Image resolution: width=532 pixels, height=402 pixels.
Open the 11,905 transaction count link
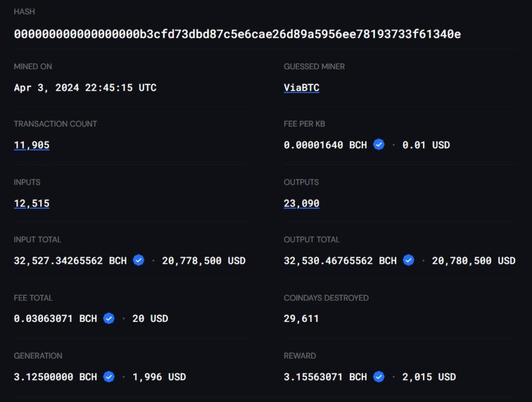click(x=31, y=145)
